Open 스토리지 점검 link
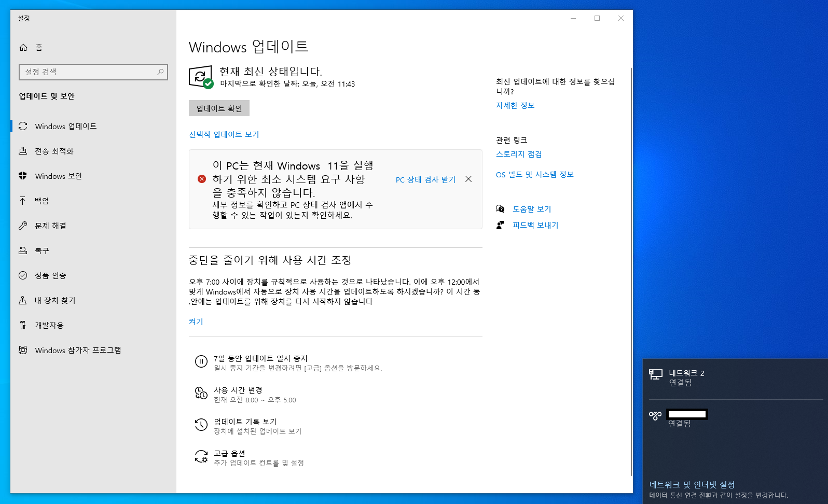828x504 pixels. (x=519, y=154)
